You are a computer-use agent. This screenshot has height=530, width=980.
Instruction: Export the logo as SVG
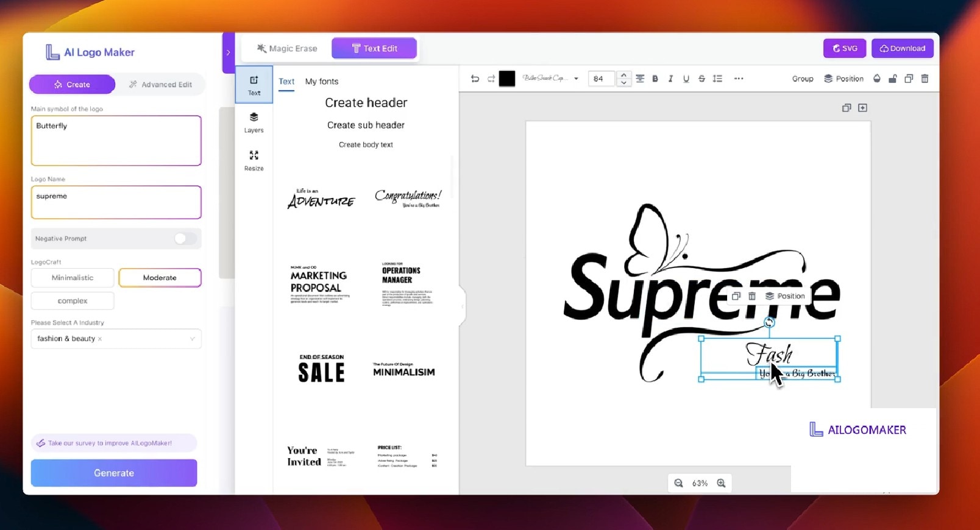[845, 49]
